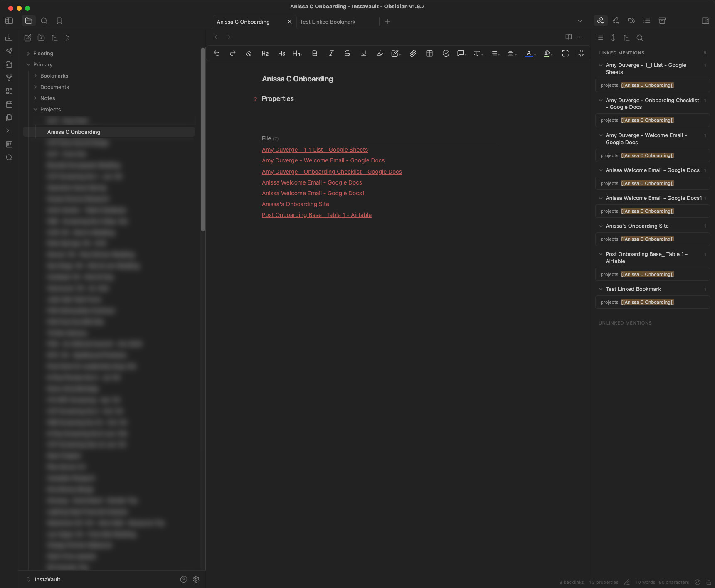Open Amy Duverge - Onboarding Checklist link
Screen dimensions: 715x588
(x=332, y=172)
